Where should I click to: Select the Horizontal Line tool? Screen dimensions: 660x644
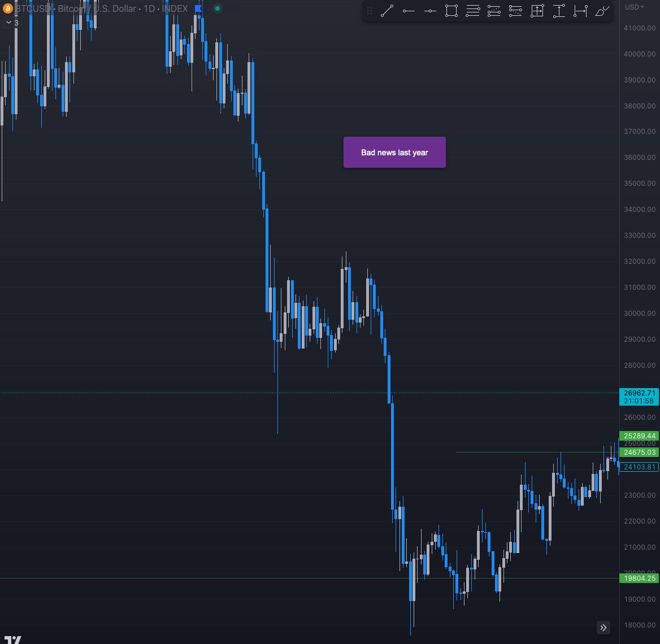430,11
